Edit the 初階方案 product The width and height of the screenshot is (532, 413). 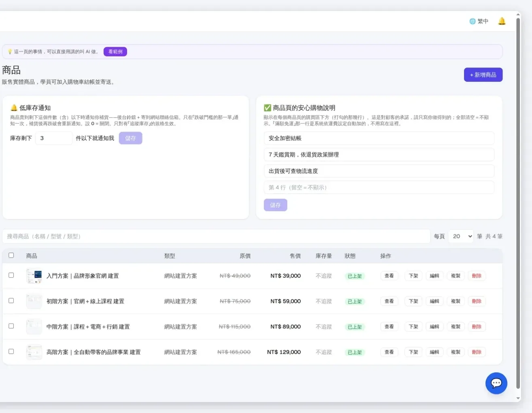click(x=435, y=301)
